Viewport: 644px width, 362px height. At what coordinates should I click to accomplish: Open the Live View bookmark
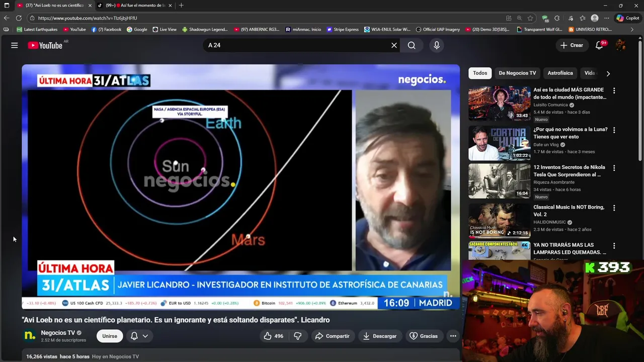coord(165,30)
